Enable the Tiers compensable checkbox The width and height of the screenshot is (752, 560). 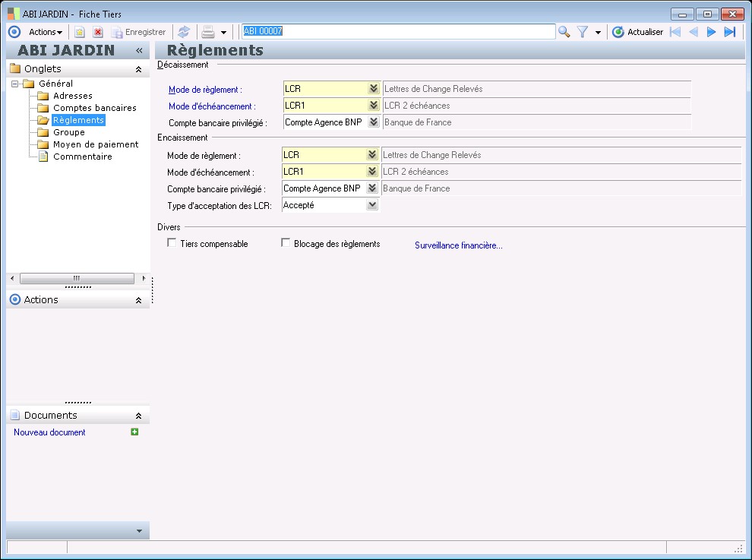tap(172, 244)
